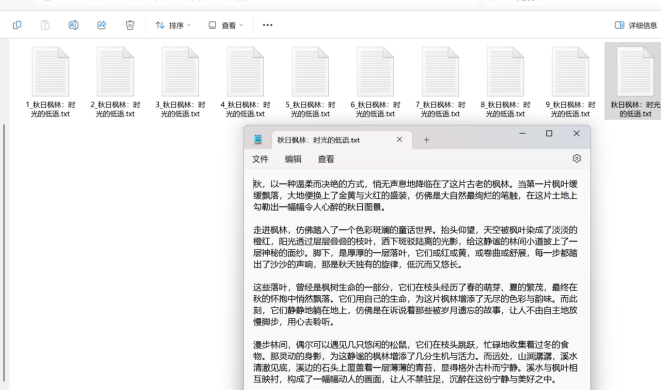Select file 6_秋日枫林：时光的低语.txt
Image resolution: width=662 pixels, height=390 pixels.
[x=375, y=82]
